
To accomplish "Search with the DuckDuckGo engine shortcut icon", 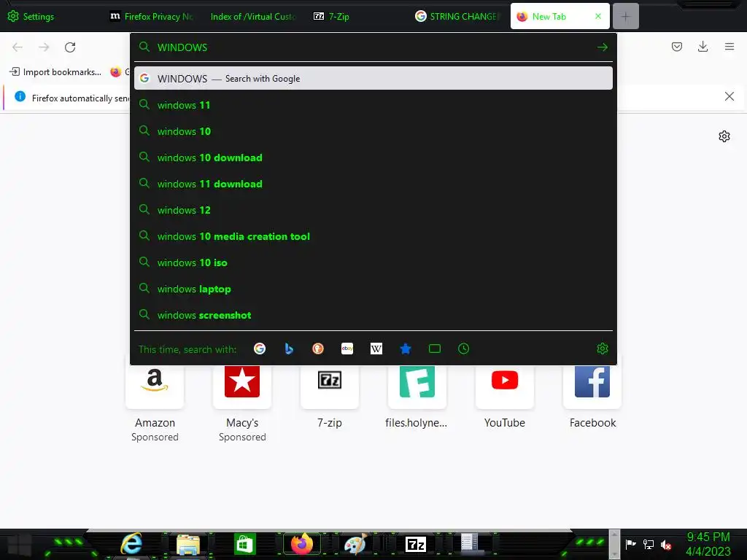I will click(x=318, y=349).
